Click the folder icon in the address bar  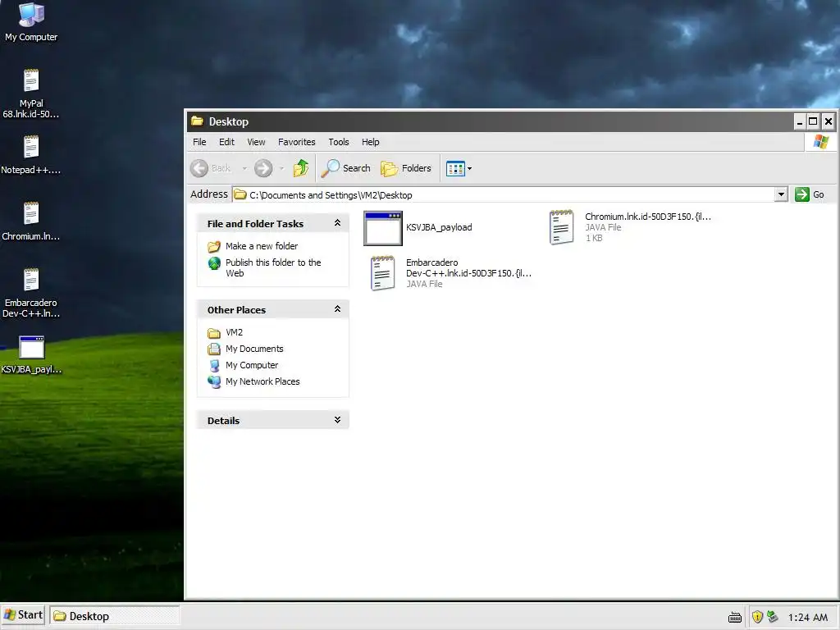coord(240,194)
